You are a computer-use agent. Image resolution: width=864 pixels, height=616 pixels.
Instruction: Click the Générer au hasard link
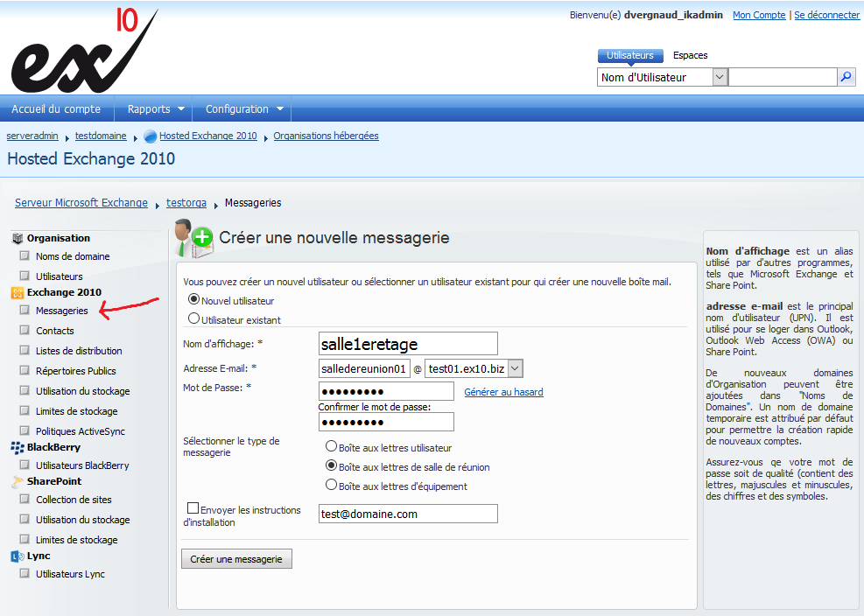[503, 392]
